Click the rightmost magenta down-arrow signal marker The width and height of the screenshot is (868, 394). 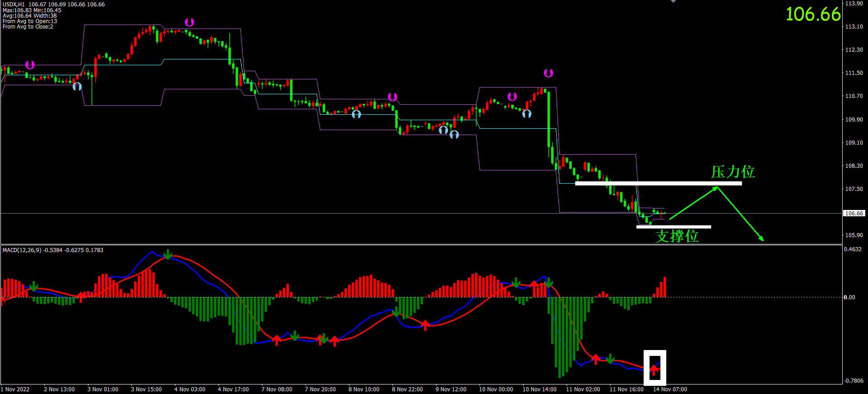(548, 73)
